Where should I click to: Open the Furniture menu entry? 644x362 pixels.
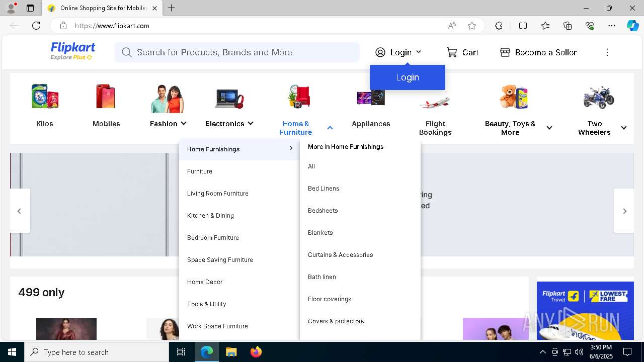point(239,171)
